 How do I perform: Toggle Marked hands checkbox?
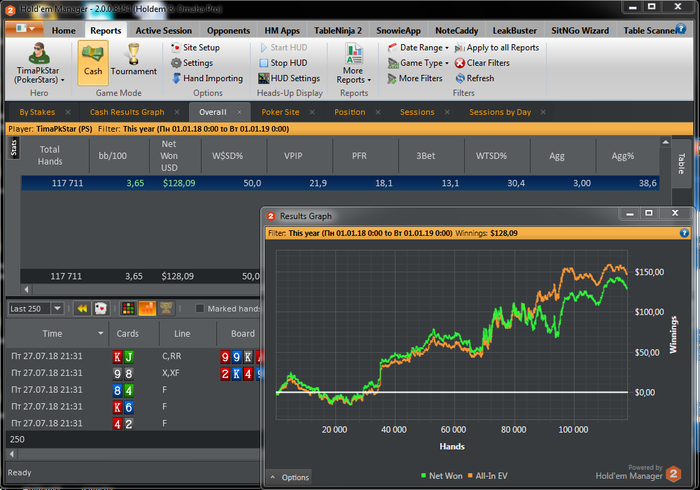pos(200,308)
